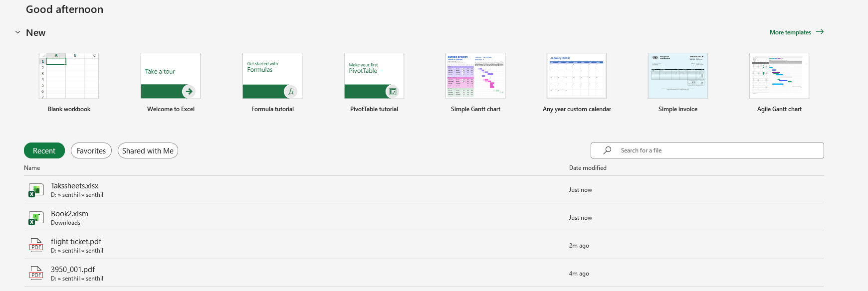This screenshot has height=291, width=868.
Task: Open Book2.xlsm from the recent list
Action: (424, 218)
